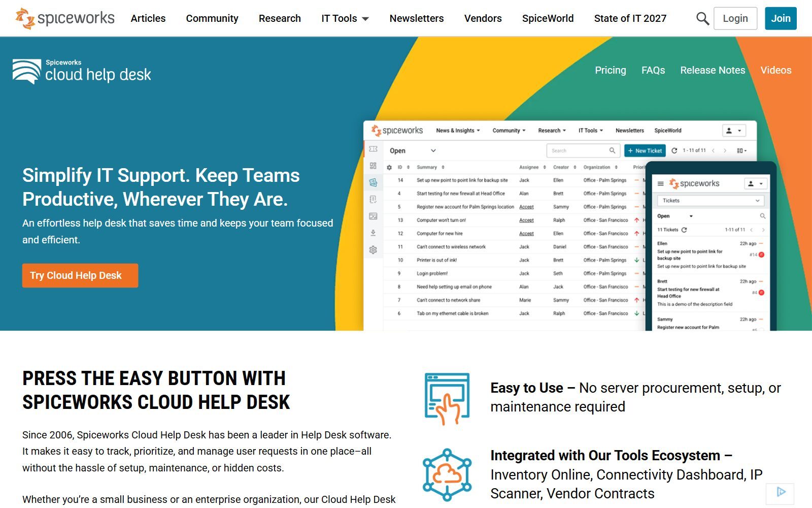Click 'Integrated with Our Tools Ecosystem' text
The height and width of the screenshot is (508, 812).
click(626, 474)
